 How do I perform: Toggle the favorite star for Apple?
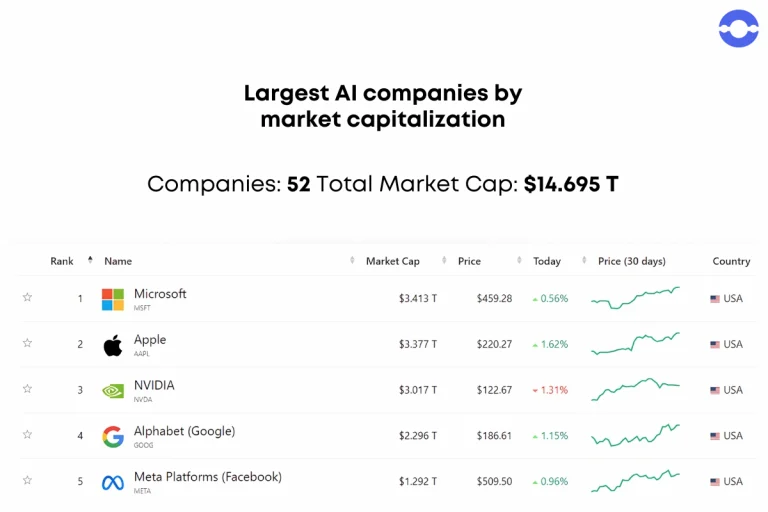(x=27, y=343)
